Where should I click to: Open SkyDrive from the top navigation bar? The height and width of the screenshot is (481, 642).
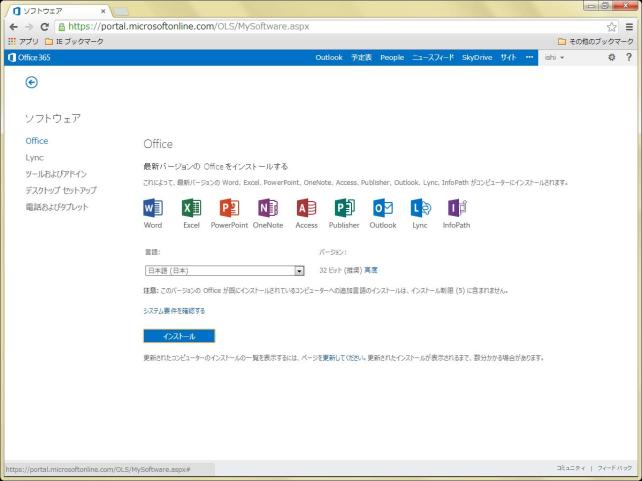point(476,57)
